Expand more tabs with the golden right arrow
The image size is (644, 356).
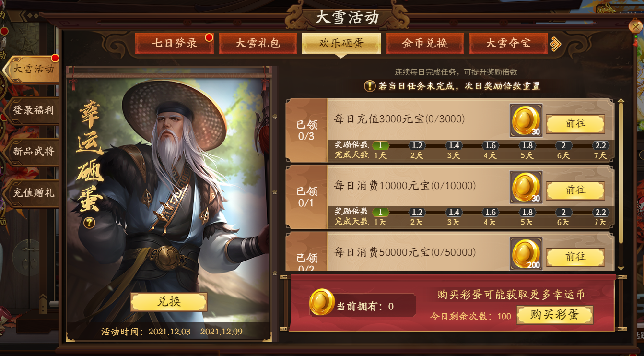tap(556, 44)
